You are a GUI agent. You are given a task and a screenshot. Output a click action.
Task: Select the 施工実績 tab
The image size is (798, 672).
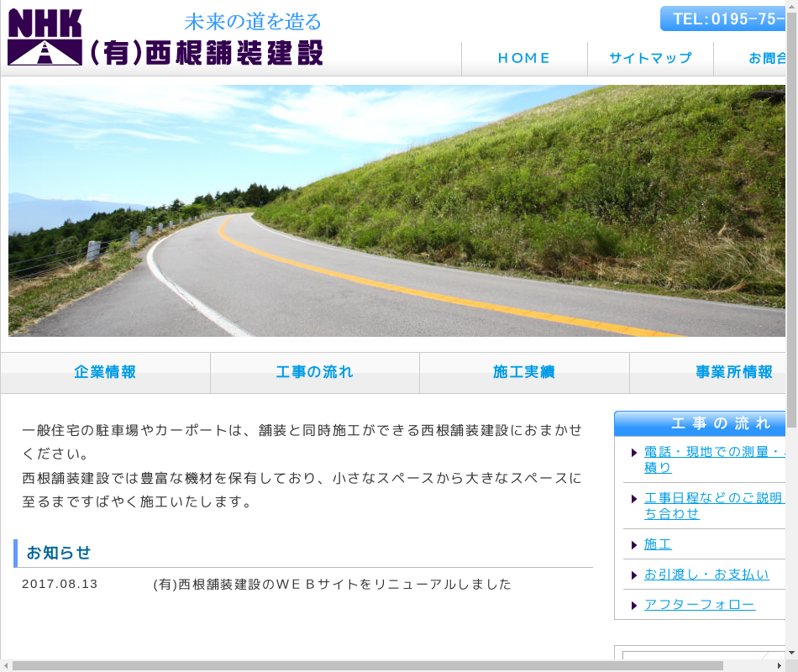(x=524, y=373)
